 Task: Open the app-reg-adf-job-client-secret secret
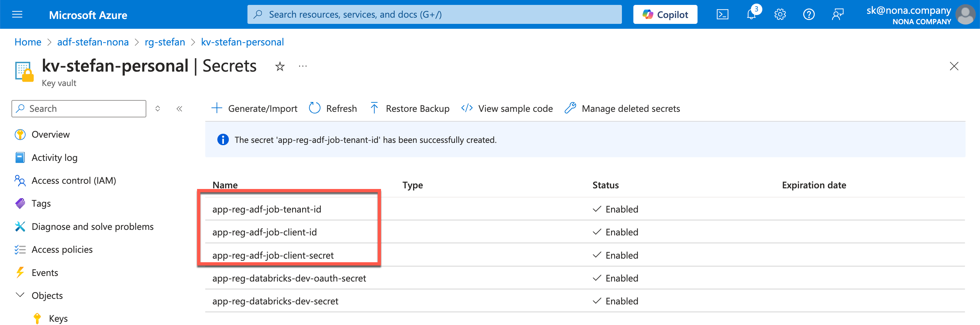[x=273, y=255]
